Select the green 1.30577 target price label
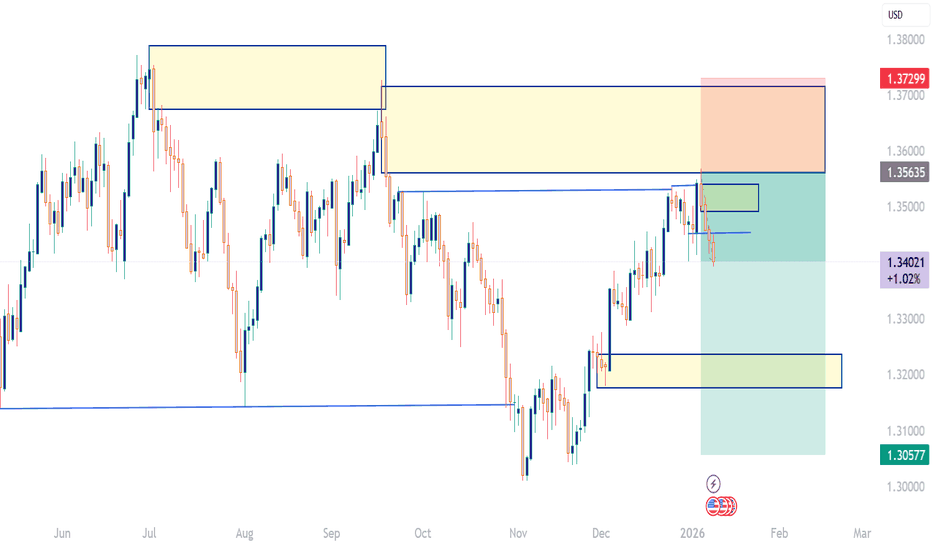 [906, 454]
